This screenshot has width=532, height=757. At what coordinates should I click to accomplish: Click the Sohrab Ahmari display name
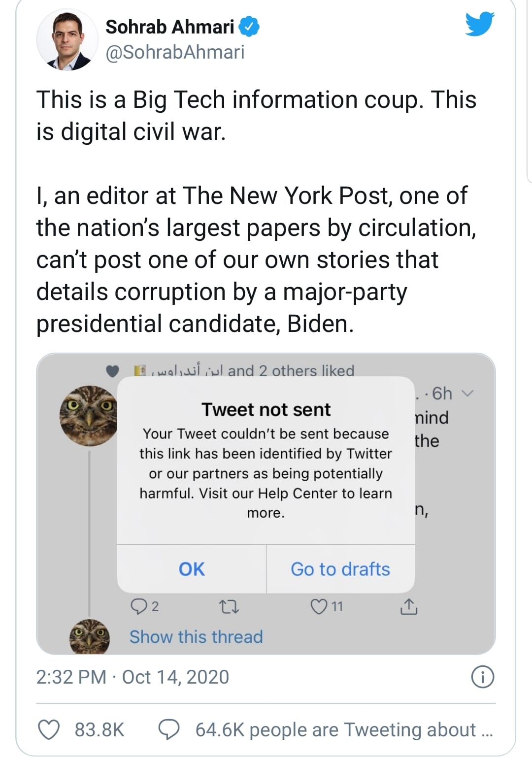[x=169, y=27]
